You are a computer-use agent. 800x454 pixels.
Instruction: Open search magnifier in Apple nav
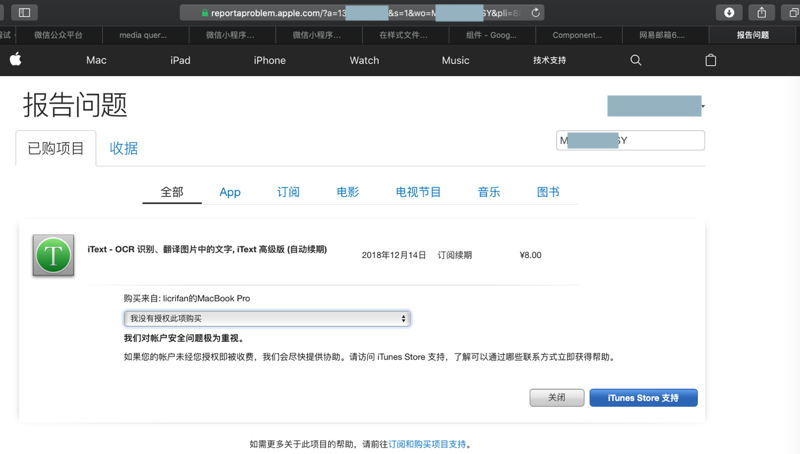[635, 60]
